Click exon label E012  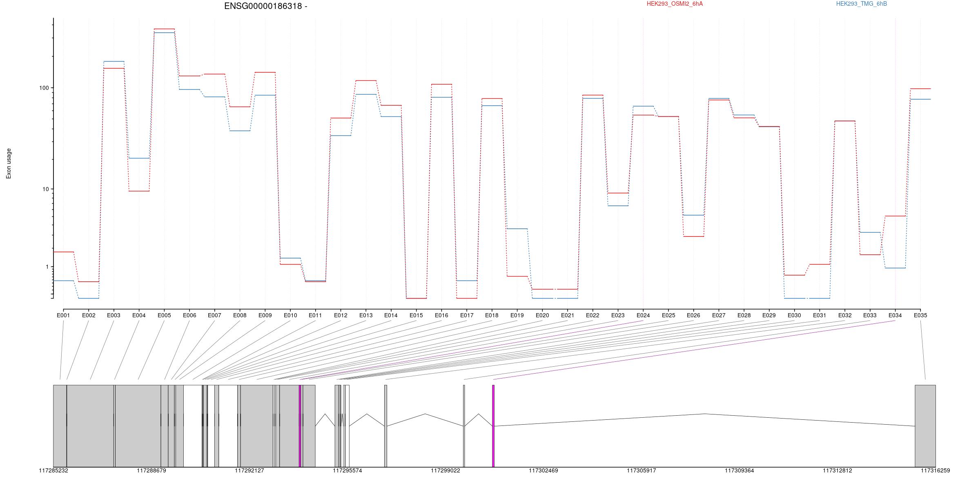[341, 315]
